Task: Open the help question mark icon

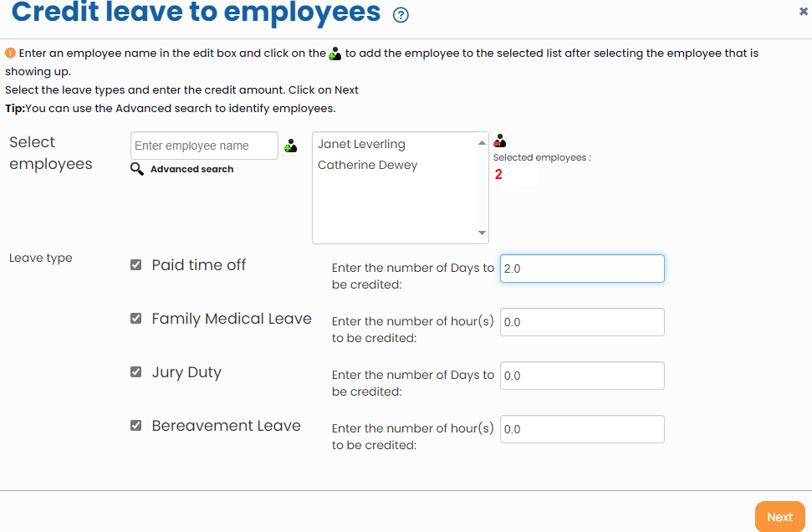Action: click(401, 15)
